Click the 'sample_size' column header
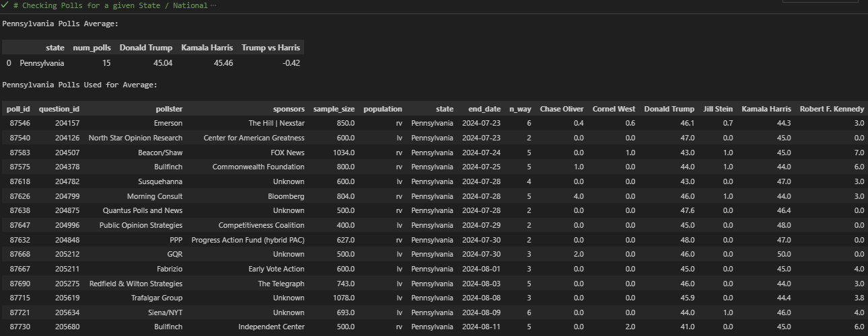The image size is (868, 336). [x=334, y=109]
